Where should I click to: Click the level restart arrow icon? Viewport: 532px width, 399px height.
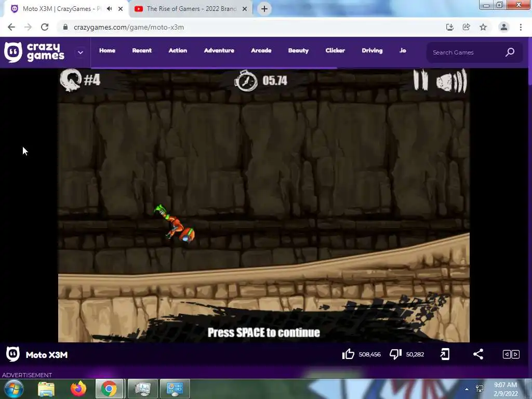(71, 80)
